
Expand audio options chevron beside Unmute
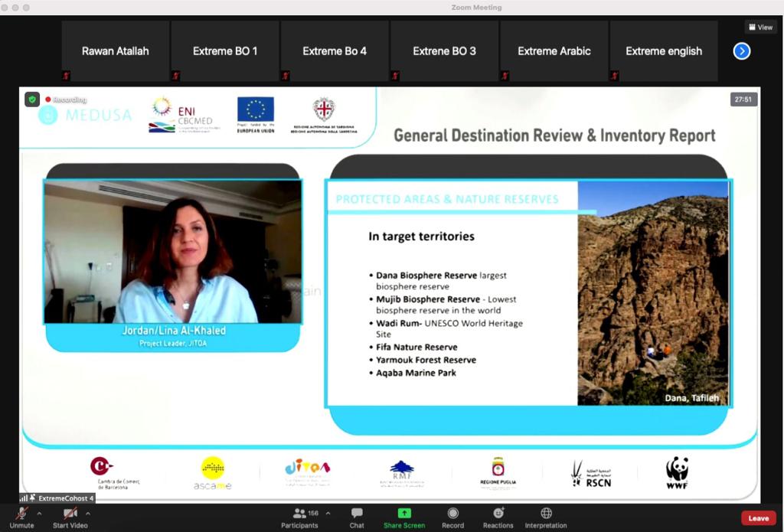40,514
